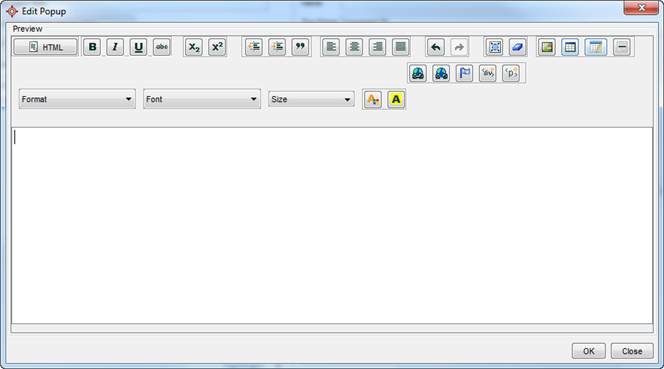Viewport: 664px width, 369px height.
Task: Choose text color
Action: [x=373, y=100]
